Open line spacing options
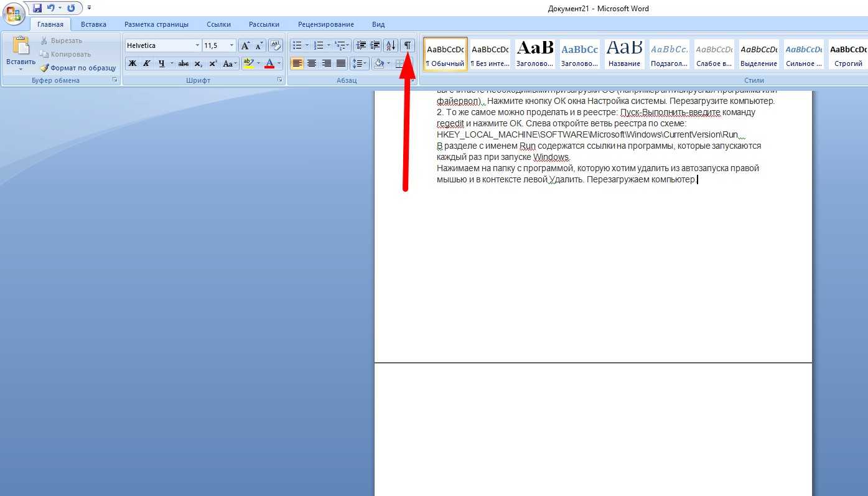868x496 pixels. 360,63
